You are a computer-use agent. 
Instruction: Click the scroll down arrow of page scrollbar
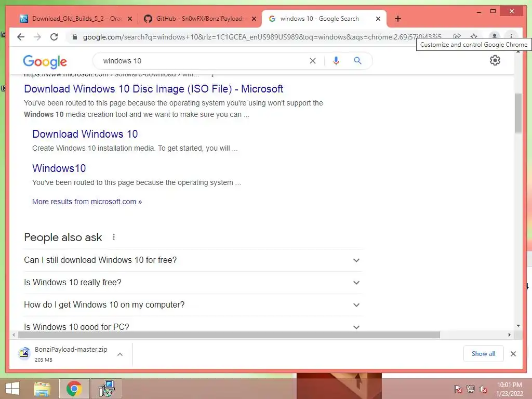(518, 326)
